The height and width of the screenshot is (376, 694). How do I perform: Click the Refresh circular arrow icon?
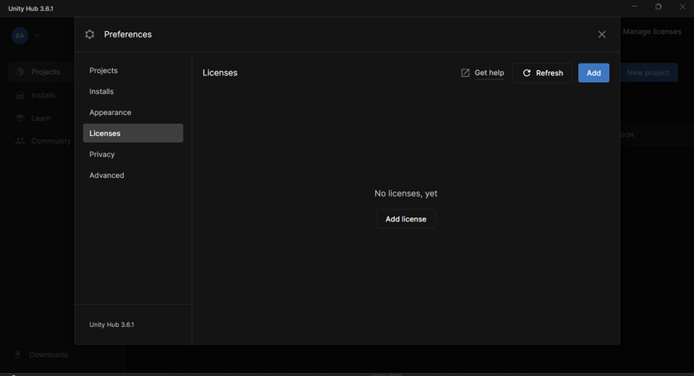coord(527,73)
